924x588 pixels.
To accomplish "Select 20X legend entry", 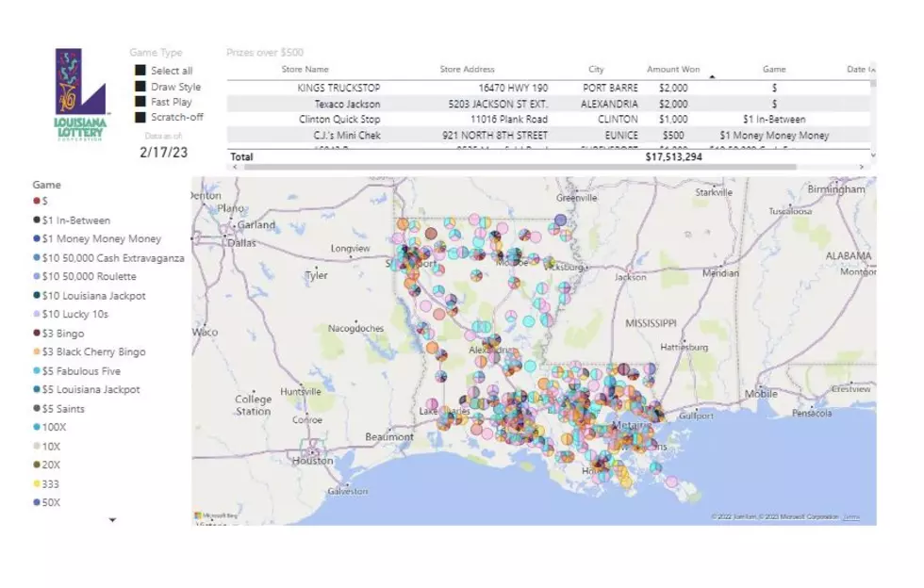I will (46, 465).
